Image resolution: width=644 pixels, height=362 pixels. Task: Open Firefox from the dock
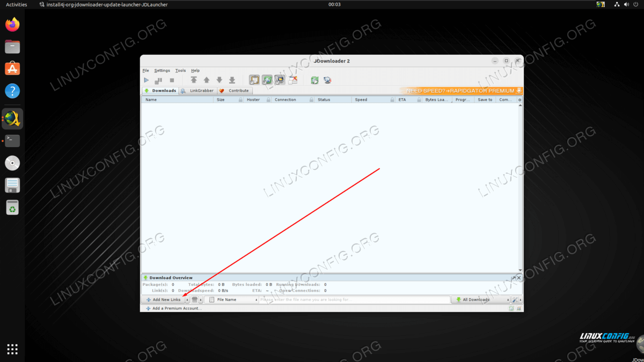[x=12, y=24]
